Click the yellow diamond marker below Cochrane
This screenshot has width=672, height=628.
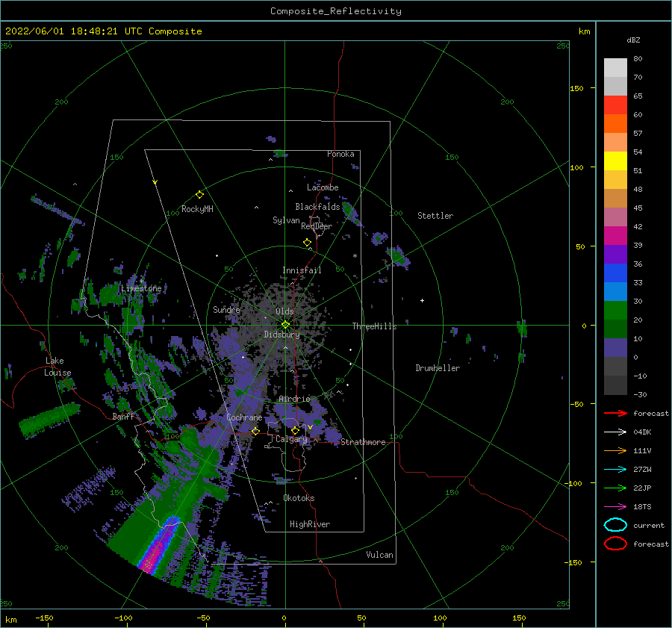pyautogui.click(x=255, y=431)
